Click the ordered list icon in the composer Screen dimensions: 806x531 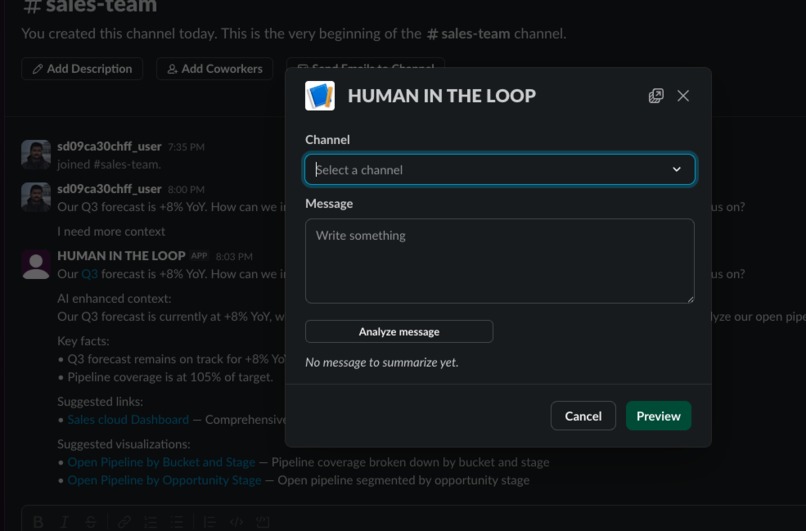click(150, 522)
